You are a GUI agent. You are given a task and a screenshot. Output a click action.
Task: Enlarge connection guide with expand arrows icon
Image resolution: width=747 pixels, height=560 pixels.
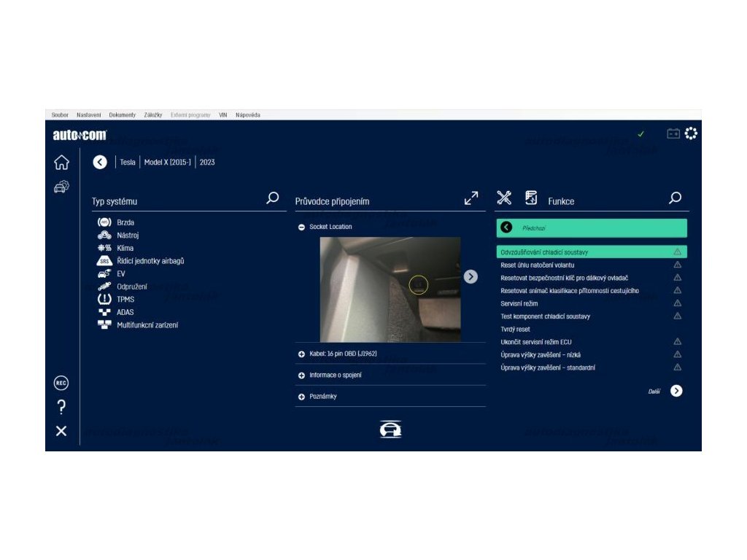(471, 198)
